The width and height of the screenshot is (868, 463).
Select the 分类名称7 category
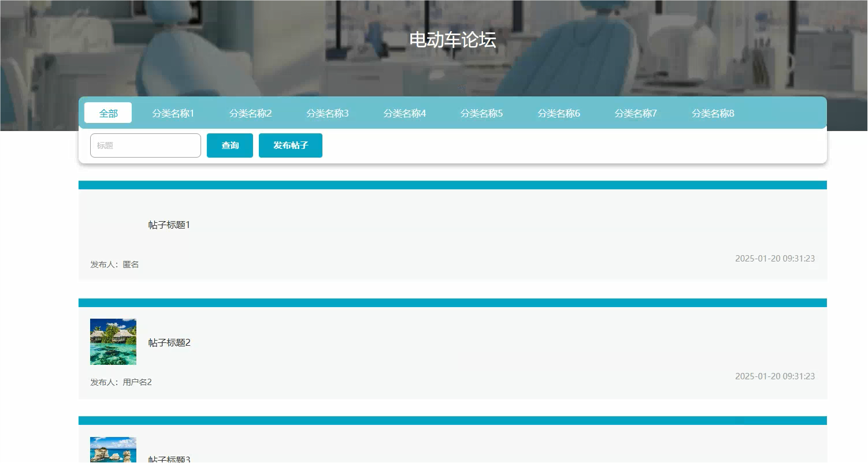click(636, 113)
